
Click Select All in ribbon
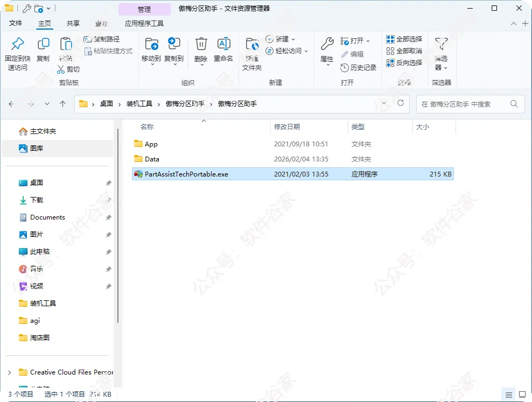click(x=404, y=39)
